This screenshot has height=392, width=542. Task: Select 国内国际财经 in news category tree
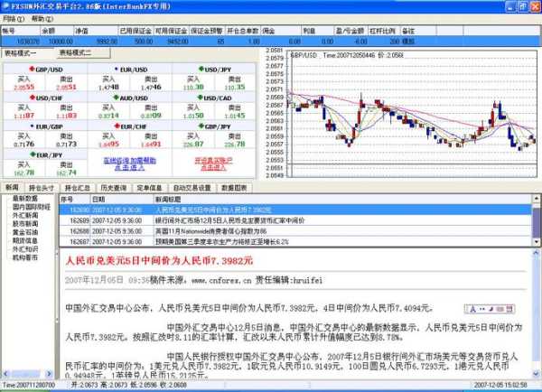click(x=31, y=207)
